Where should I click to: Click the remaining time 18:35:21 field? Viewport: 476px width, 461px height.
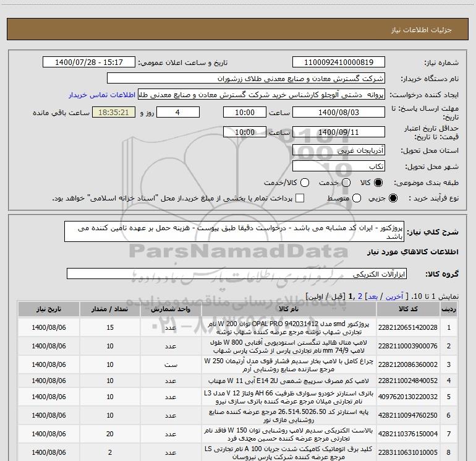(114, 112)
